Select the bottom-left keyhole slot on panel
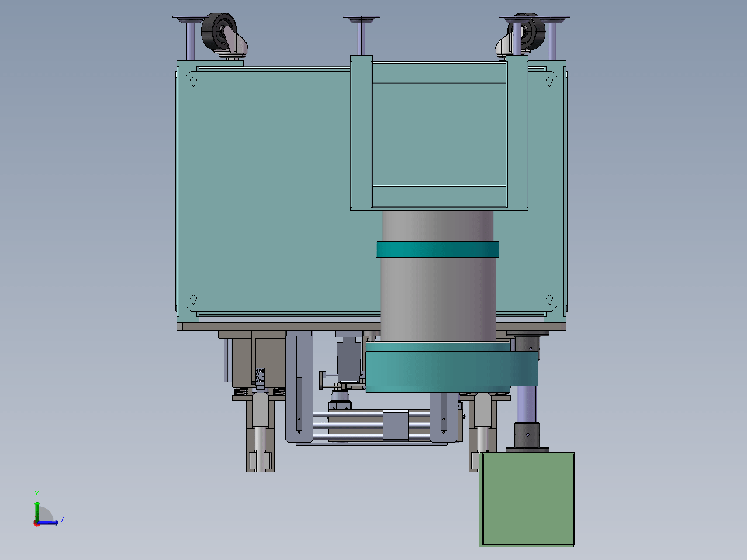This screenshot has width=747, height=560. (193, 300)
